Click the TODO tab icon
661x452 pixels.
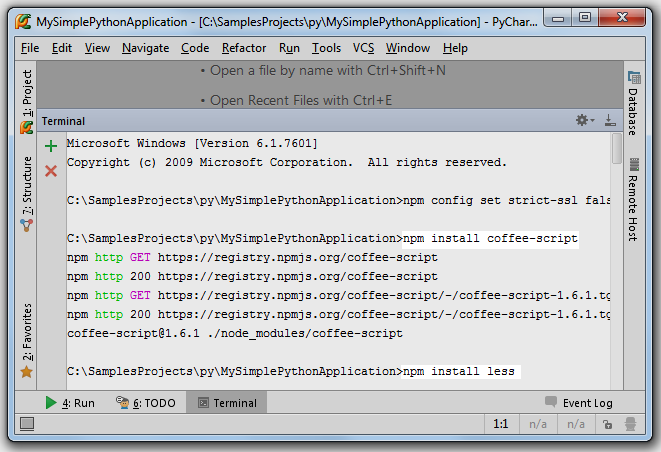pyautogui.click(x=122, y=402)
